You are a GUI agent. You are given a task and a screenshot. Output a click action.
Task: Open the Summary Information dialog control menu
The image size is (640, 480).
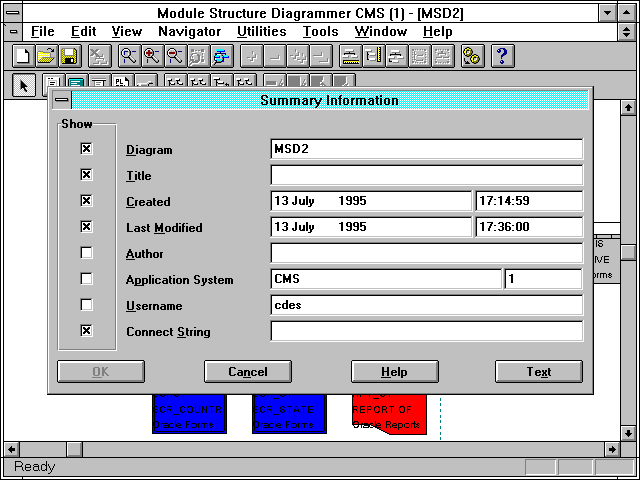click(62, 100)
